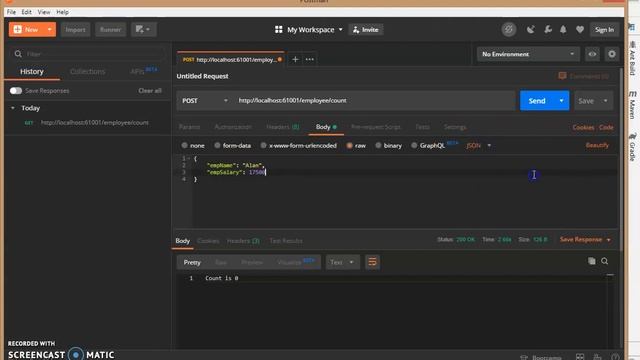Click the search icon in sidebar filter
The height and width of the screenshot is (360, 640).
[x=18, y=54]
